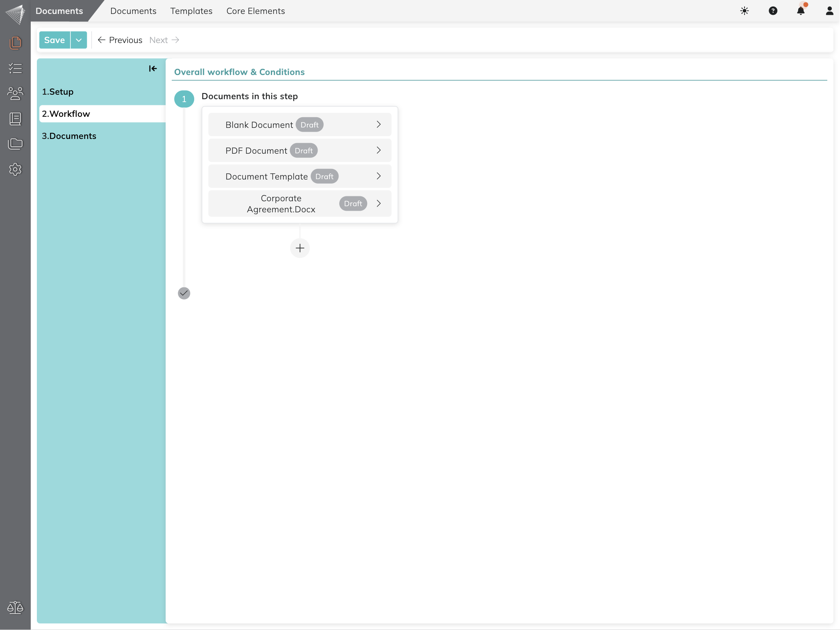Click the completed checkmark end node

point(184,293)
